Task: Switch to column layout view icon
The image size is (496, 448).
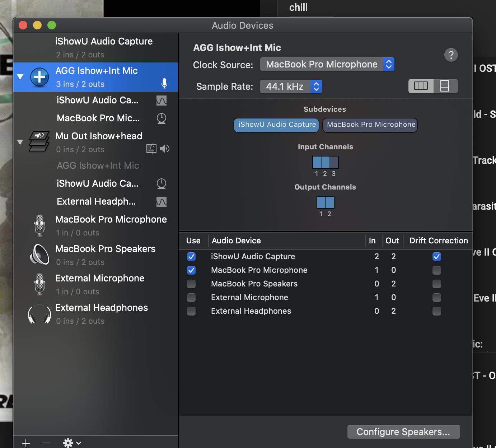Action: tap(421, 86)
